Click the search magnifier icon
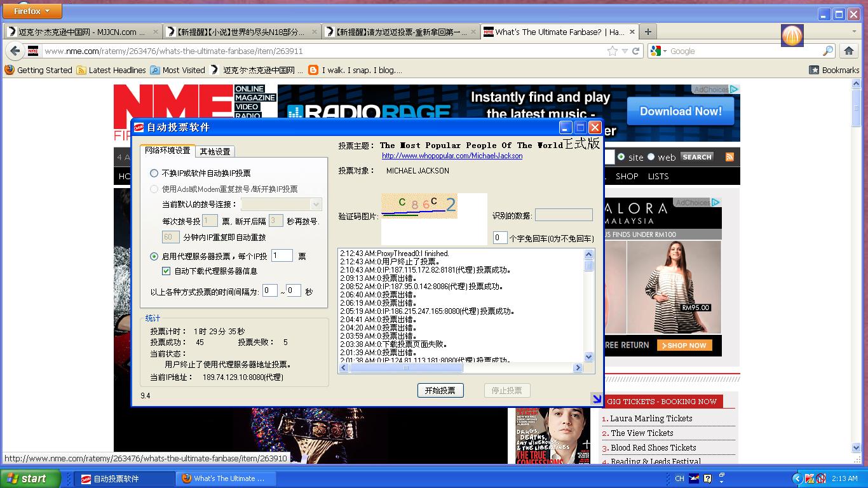Image resolution: width=868 pixels, height=488 pixels. (827, 51)
